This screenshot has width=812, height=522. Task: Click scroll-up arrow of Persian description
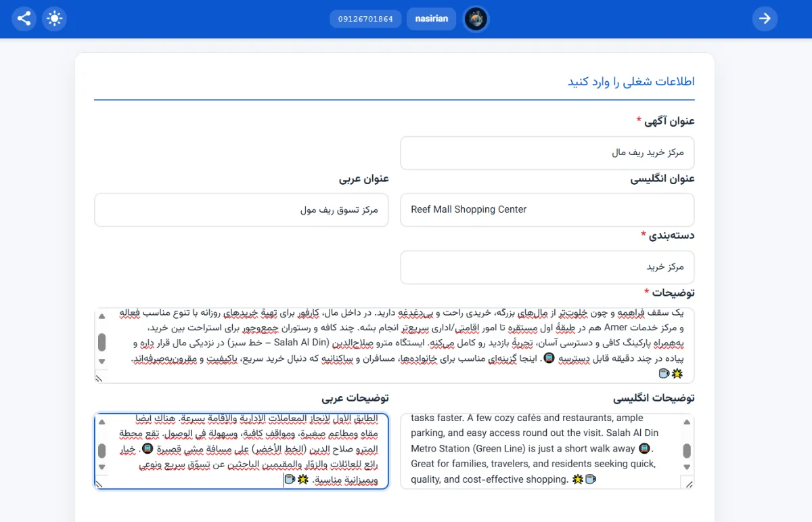(101, 316)
